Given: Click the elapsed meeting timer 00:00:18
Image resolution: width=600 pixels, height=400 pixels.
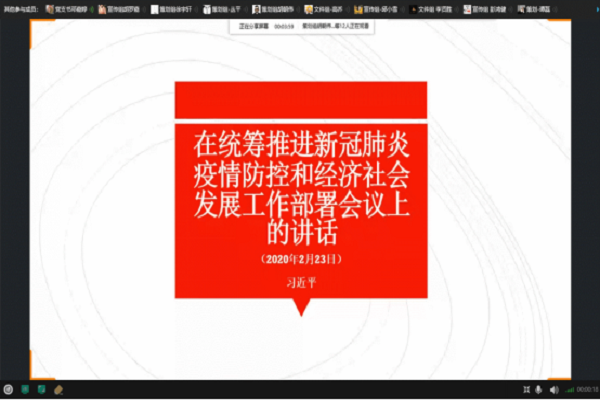Looking at the screenshot, I should pyautogui.click(x=587, y=389).
